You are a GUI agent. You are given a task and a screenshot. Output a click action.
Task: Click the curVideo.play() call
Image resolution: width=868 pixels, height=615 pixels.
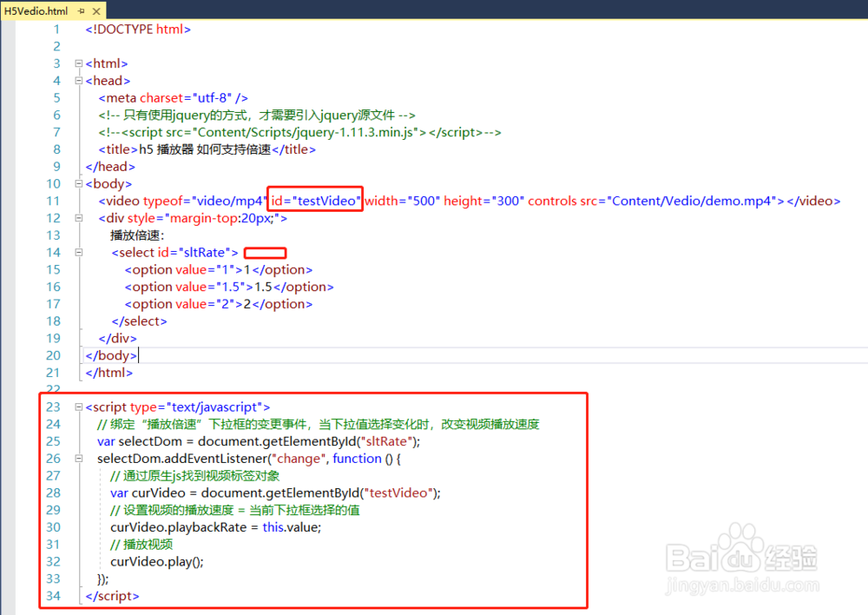coord(157,562)
